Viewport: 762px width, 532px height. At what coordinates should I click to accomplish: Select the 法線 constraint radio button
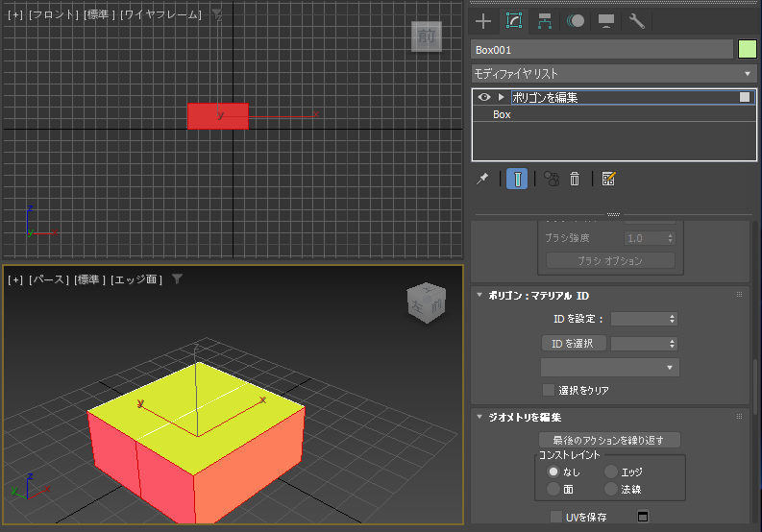click(611, 489)
